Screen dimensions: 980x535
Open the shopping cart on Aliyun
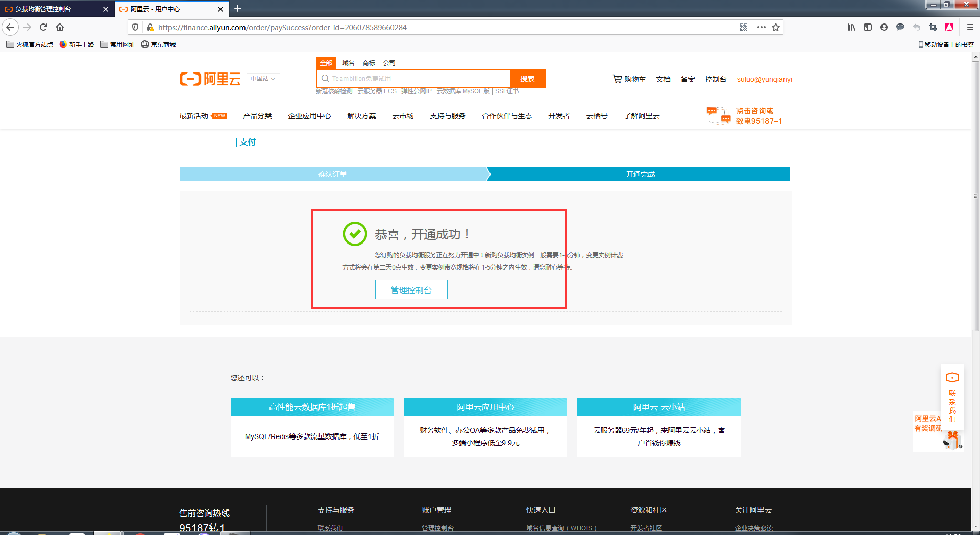tap(629, 79)
